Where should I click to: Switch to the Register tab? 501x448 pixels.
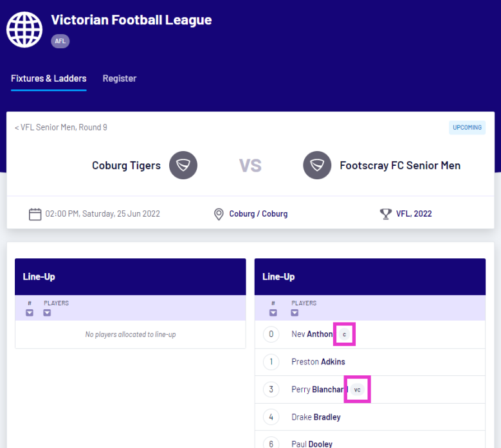click(x=120, y=78)
